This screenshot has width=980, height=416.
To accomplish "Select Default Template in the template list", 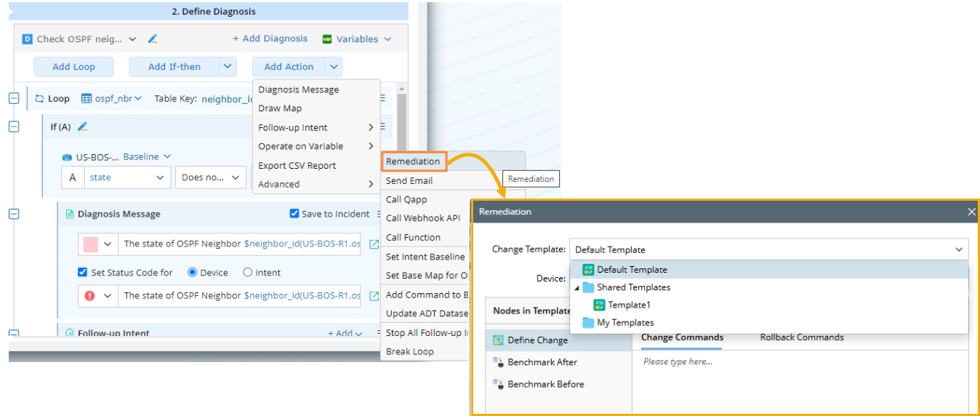I will point(768,270).
